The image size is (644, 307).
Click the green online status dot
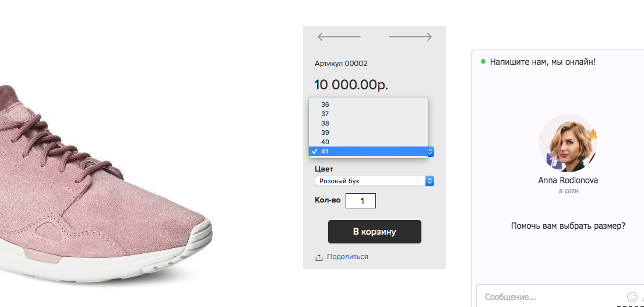(x=483, y=62)
